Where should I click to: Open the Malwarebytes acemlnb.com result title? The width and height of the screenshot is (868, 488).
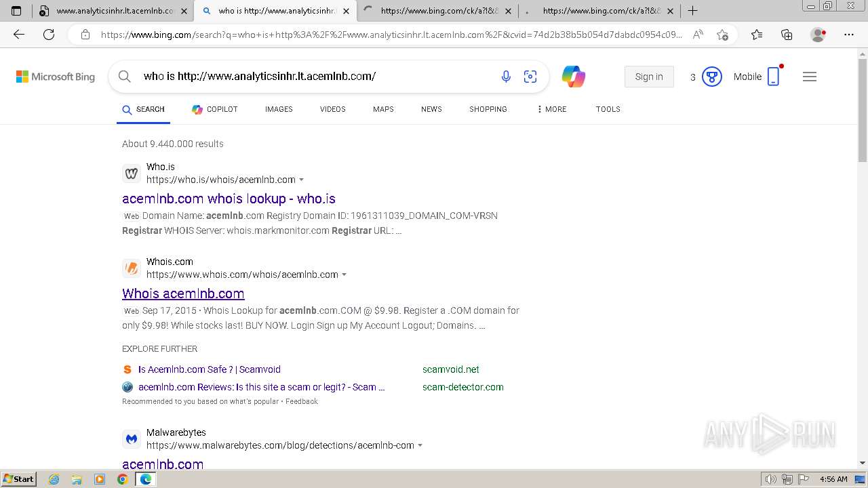[163, 464]
